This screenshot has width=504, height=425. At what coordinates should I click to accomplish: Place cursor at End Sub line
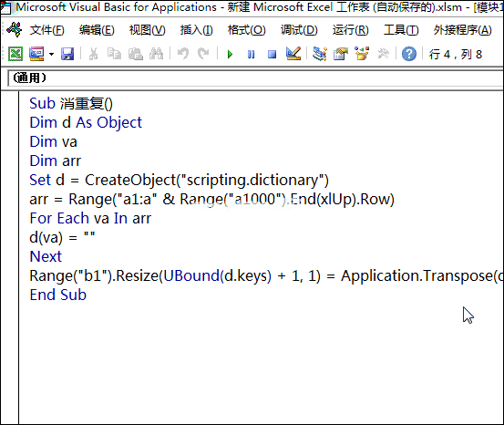pyautogui.click(x=57, y=295)
